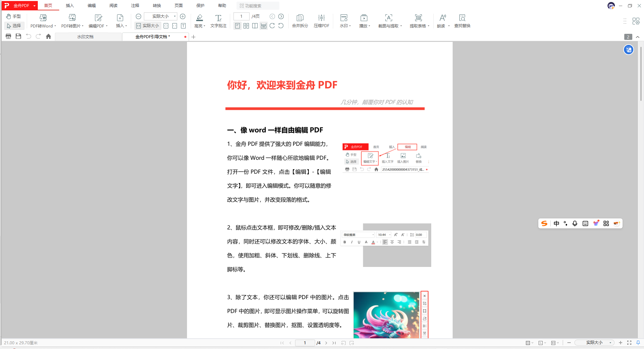Viewport: 644px width, 349px height.
Task: Jump to first page in status bar
Action: [x=282, y=343]
